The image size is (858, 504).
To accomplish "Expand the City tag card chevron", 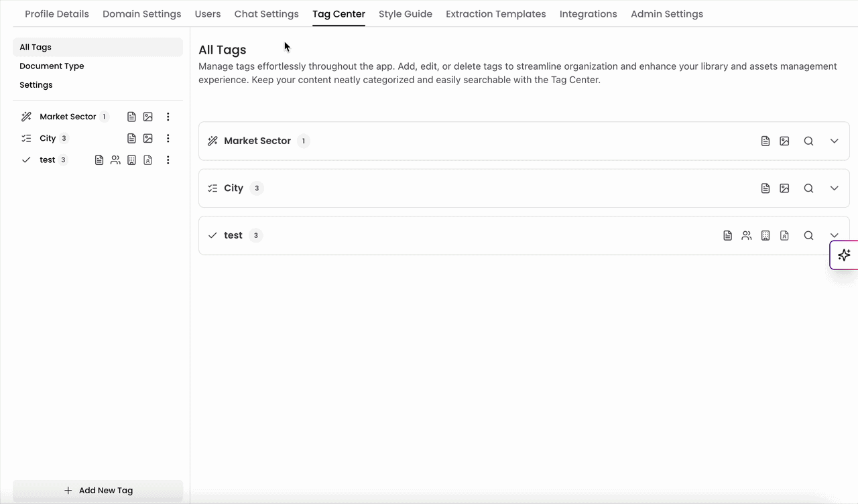I will (x=834, y=188).
